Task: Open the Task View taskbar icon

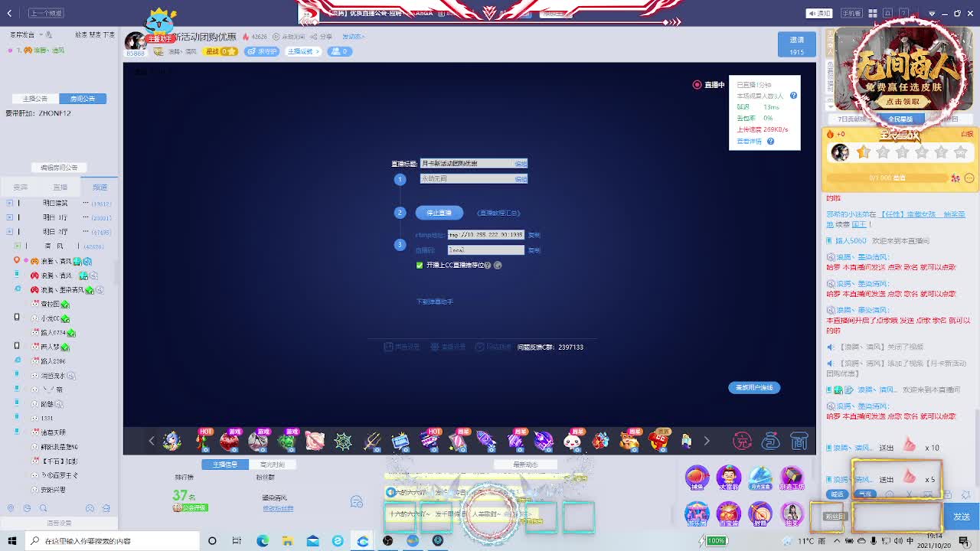Action: point(237,541)
